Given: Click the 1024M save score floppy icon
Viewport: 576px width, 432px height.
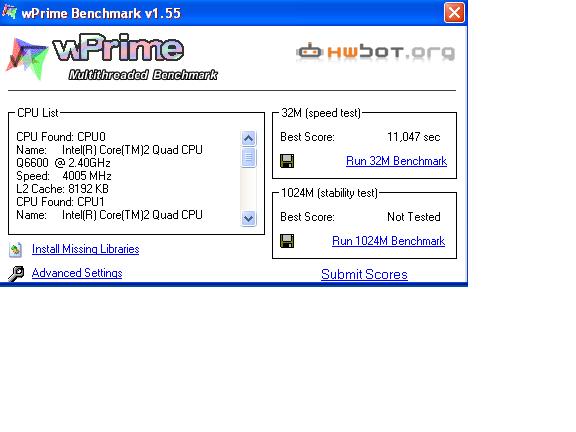Looking at the screenshot, I should (287, 241).
